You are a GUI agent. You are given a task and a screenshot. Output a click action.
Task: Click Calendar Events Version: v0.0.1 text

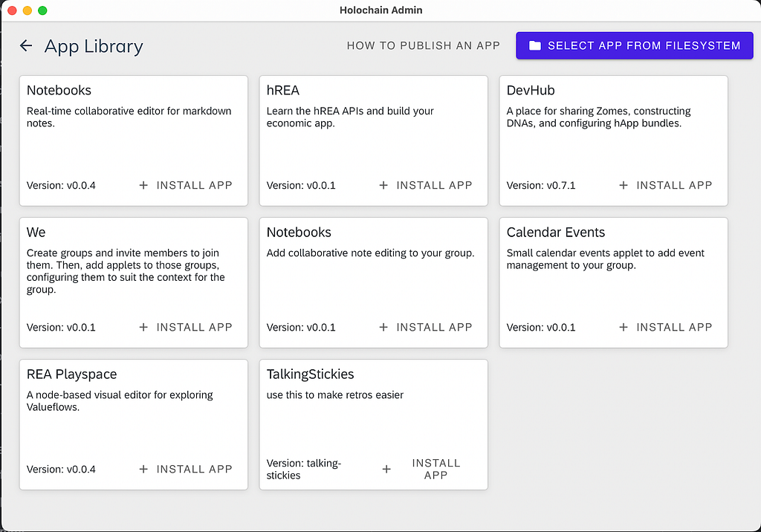coord(541,328)
